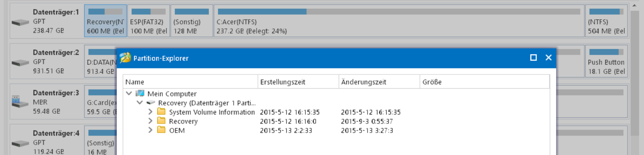This screenshot has width=644, height=155.
Task: Collapse the Mein Computer tree node
Action: (129, 93)
